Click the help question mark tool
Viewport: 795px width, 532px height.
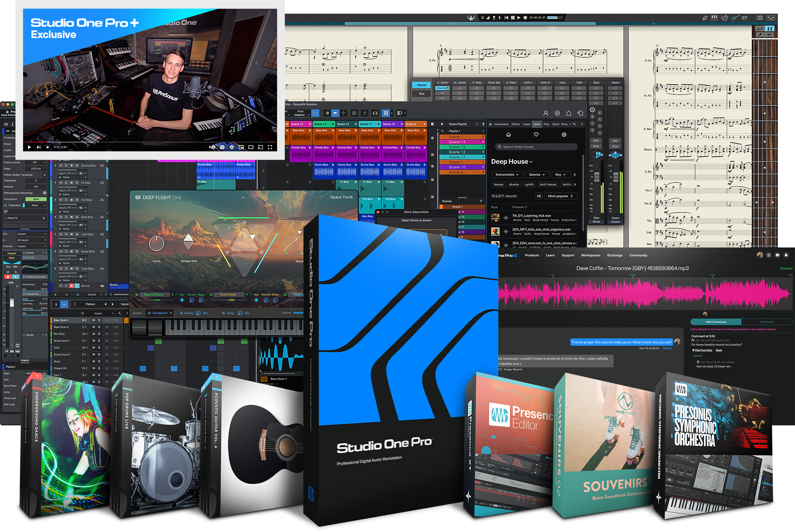click(x=364, y=113)
